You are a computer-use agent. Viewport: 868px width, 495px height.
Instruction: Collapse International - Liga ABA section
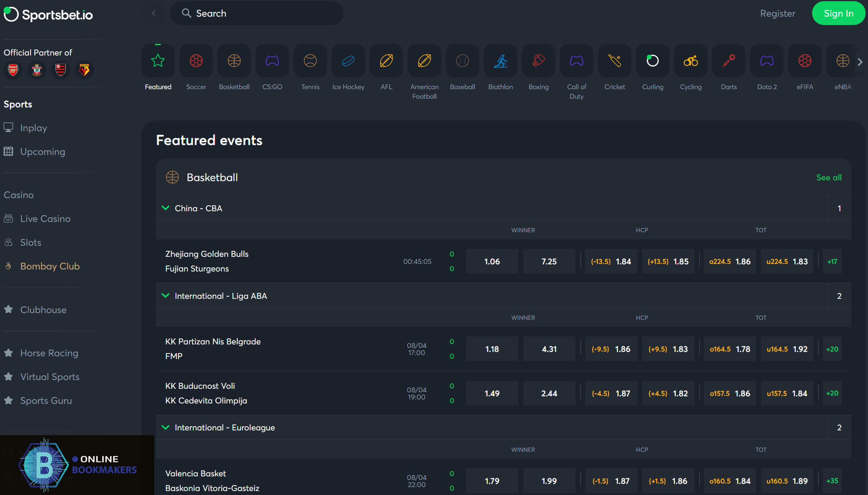pyautogui.click(x=166, y=296)
